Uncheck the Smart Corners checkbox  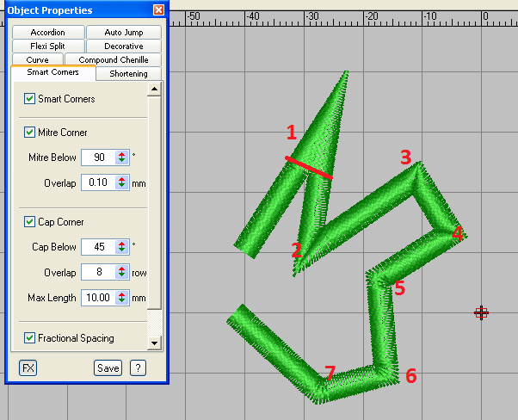[30, 100]
